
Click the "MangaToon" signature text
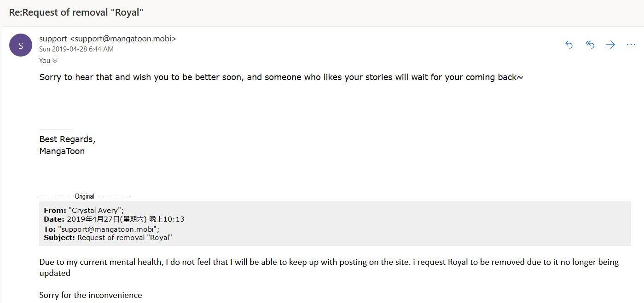[x=62, y=151]
